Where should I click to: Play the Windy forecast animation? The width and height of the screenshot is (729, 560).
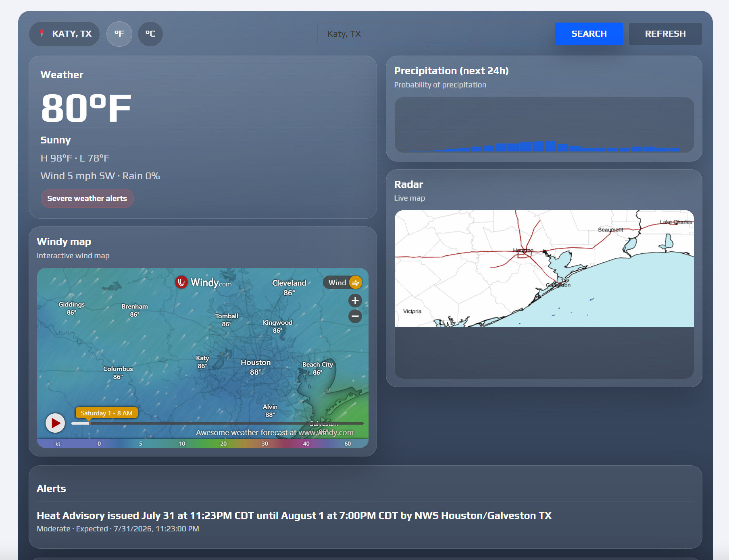point(55,423)
